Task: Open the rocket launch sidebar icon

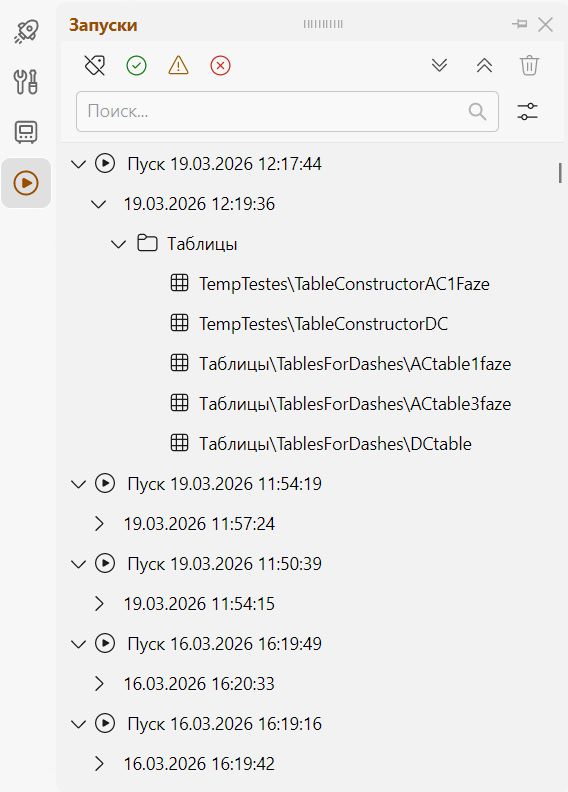Action: tap(26, 32)
